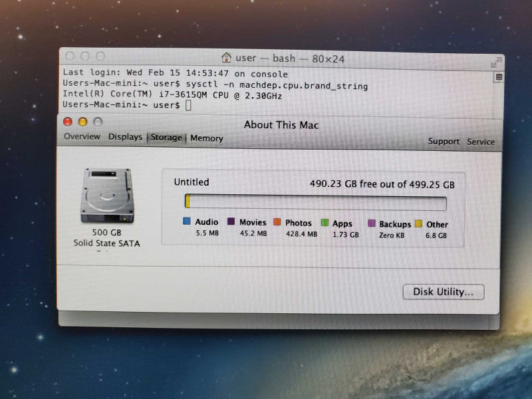Click '490.23 GB free out of 499.25 GB'

click(x=382, y=184)
